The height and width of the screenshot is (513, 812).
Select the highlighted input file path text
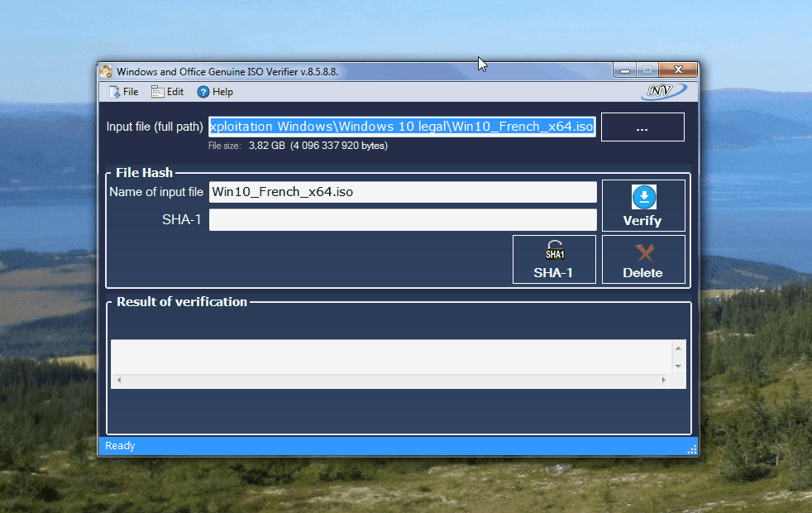(402, 127)
